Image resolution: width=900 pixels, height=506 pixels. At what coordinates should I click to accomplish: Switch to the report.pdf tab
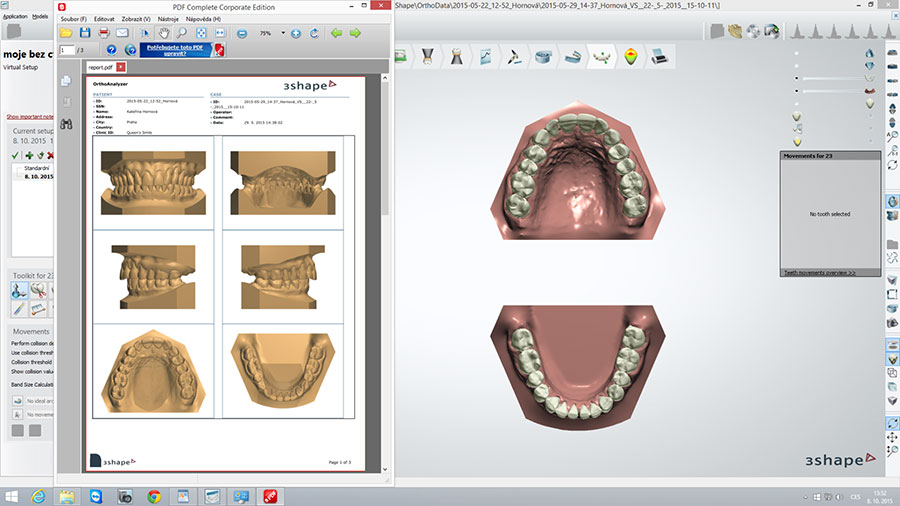(100, 67)
